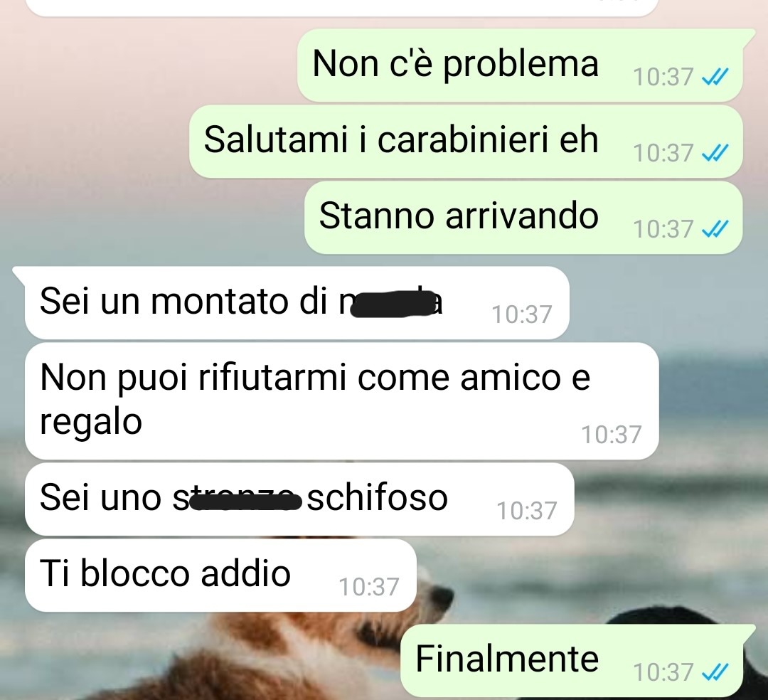Tap the 'Ti blocco addio' message

pyautogui.click(x=220, y=575)
